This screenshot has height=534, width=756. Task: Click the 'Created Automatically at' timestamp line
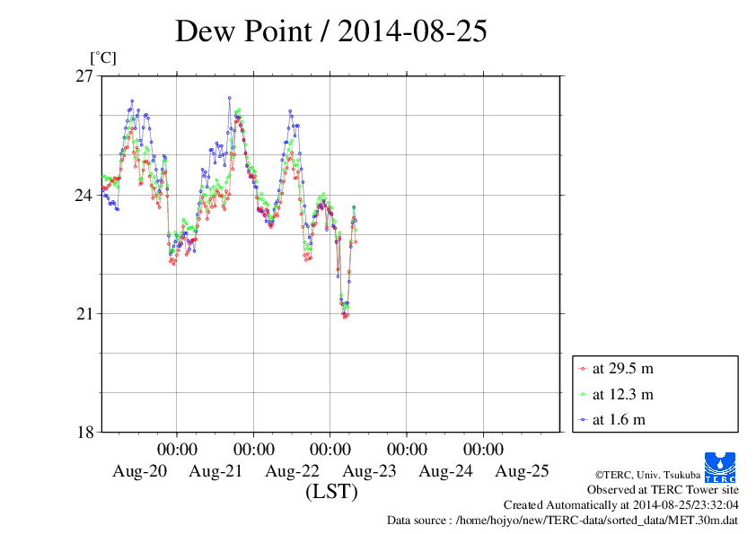tap(621, 505)
